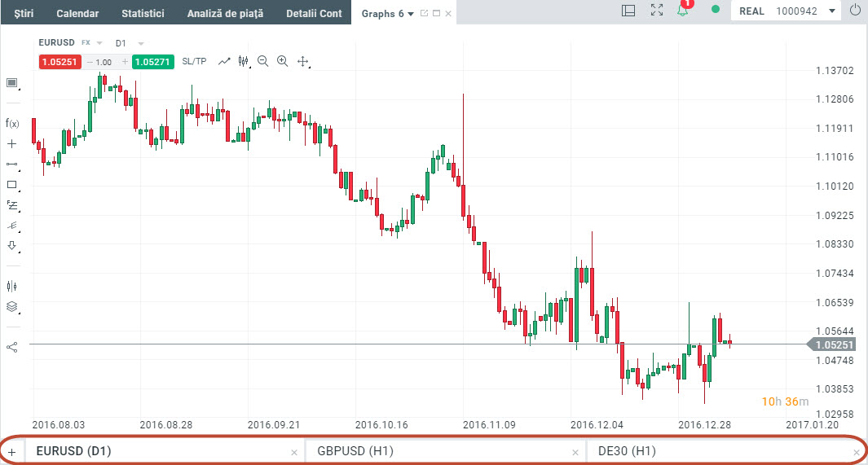Image resolution: width=868 pixels, height=465 pixels.
Task: Click the green connection status indicator
Action: tap(716, 9)
